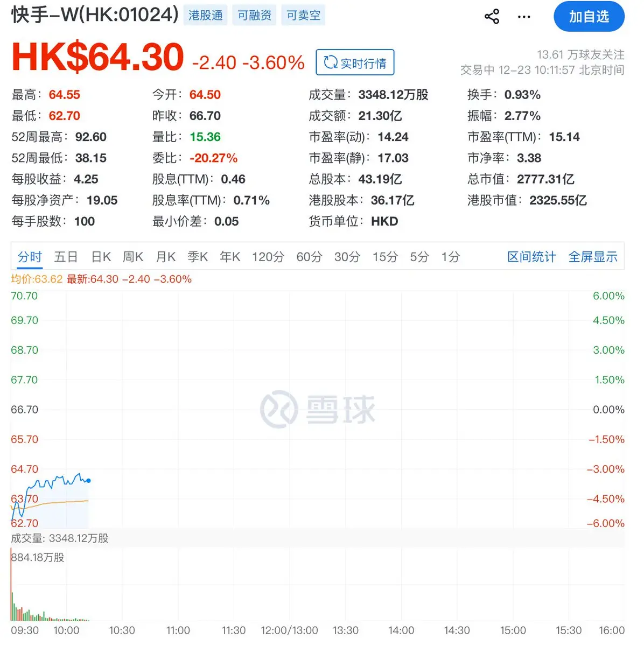Click the 每股收益 value 4.25
644x646 pixels.
pyautogui.click(x=86, y=179)
